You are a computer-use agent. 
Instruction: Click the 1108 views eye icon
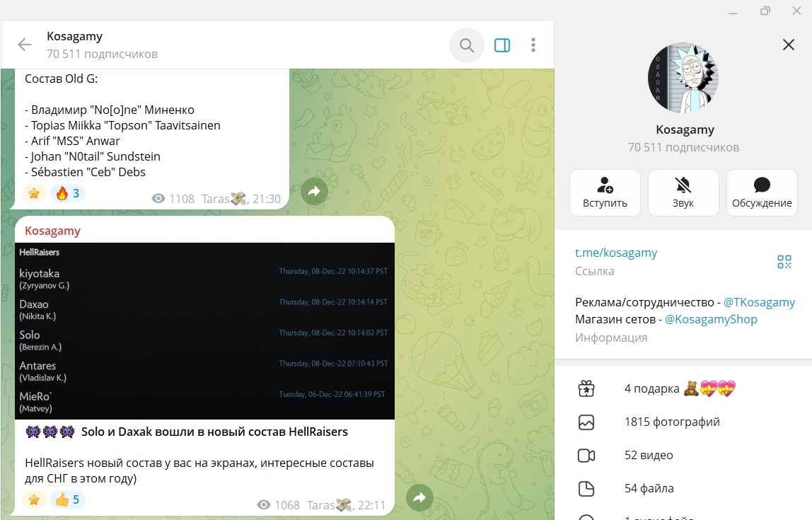tap(158, 199)
